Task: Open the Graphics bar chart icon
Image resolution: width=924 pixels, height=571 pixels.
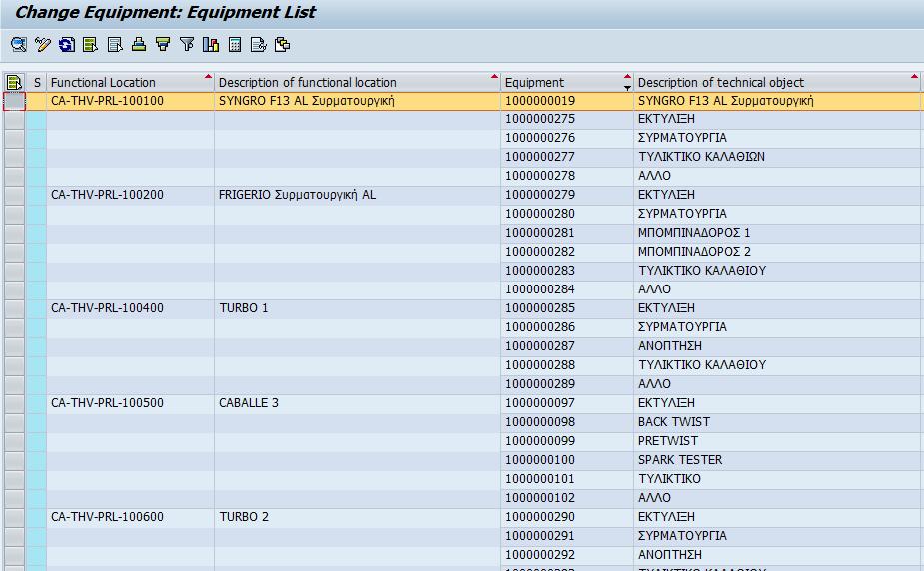Action: (x=211, y=44)
